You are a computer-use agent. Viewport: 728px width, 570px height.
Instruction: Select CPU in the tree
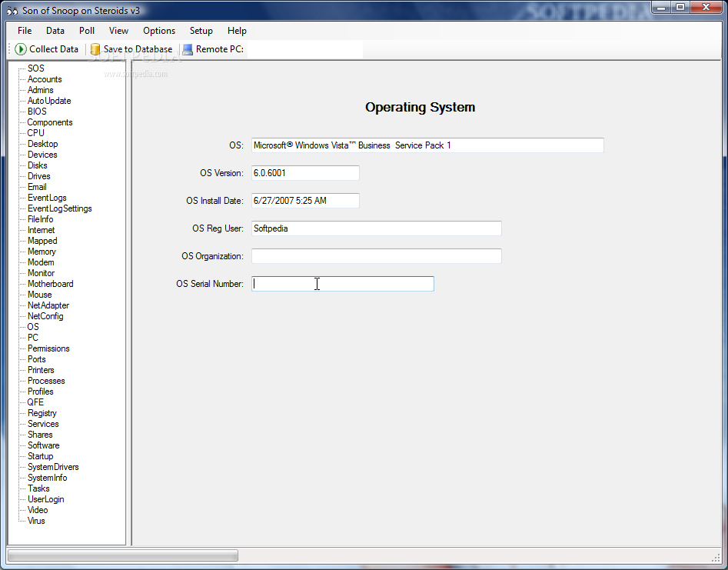point(36,133)
